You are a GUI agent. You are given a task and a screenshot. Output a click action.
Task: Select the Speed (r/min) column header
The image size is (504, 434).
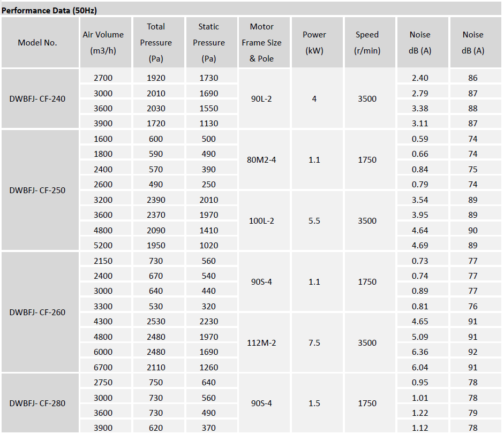tap(367, 43)
